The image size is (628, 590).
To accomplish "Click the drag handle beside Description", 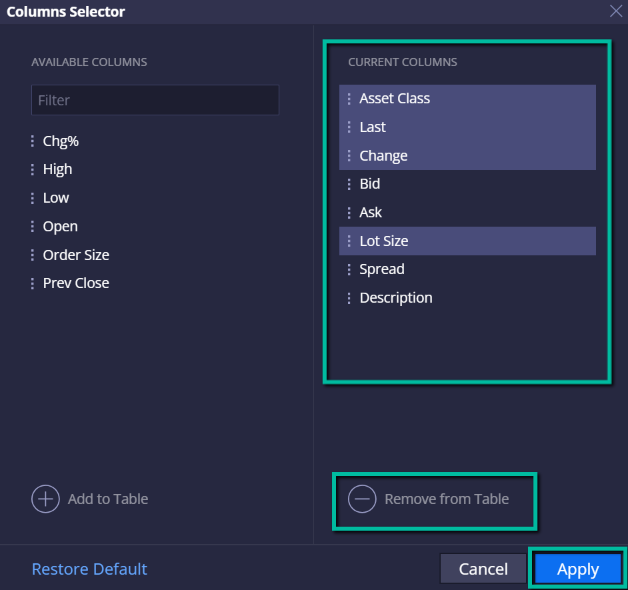I will (349, 298).
